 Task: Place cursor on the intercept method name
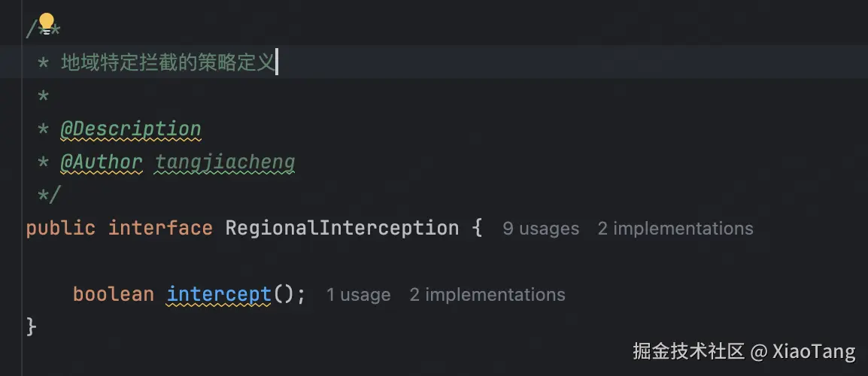(218, 294)
